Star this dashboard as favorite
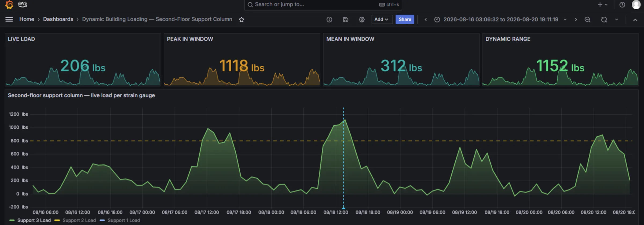The height and width of the screenshot is (225, 644). 241,20
